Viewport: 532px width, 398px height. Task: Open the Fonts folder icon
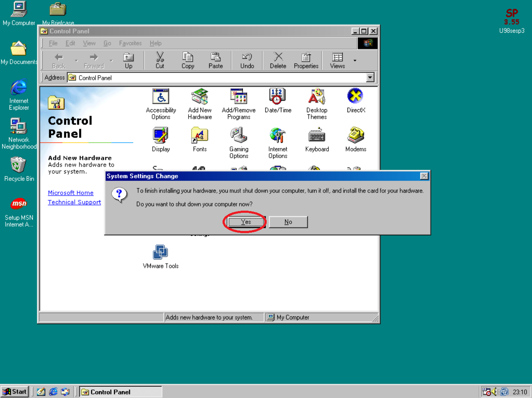(200, 136)
